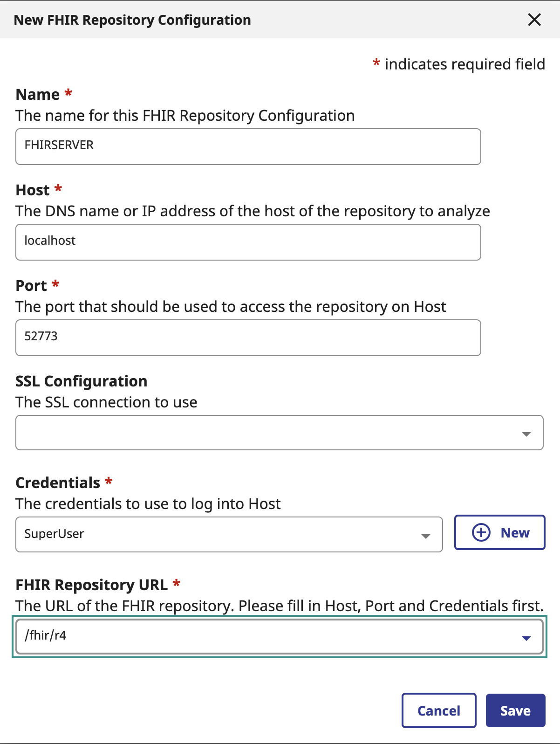Click the SSL Configuration label
Image resolution: width=560 pixels, height=744 pixels.
(x=82, y=381)
